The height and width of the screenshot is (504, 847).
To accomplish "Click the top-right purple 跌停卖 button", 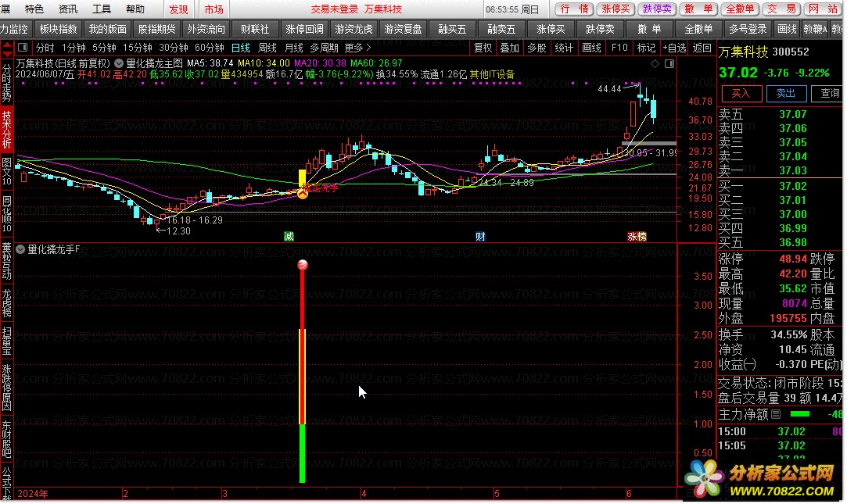I will (657, 9).
